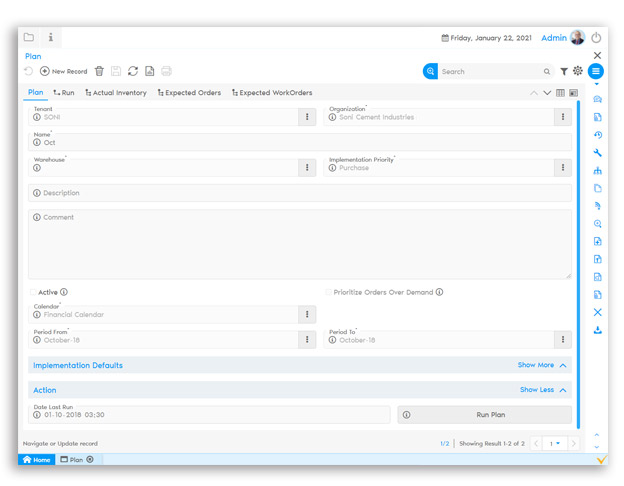Toggle Prioritize Orders Over Demand checkbox
This screenshot has width=624, height=486.
click(328, 292)
